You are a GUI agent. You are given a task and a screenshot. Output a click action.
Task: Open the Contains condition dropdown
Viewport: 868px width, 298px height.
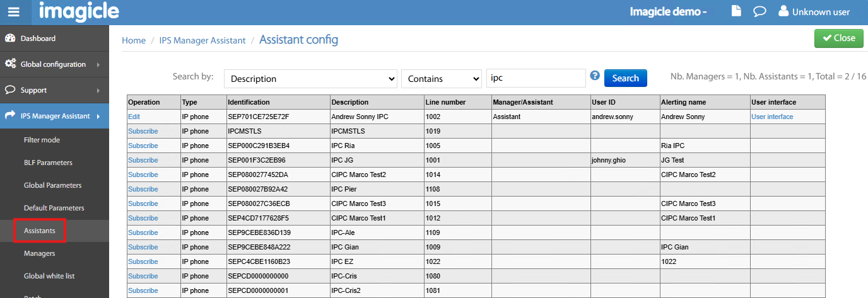[x=442, y=79]
